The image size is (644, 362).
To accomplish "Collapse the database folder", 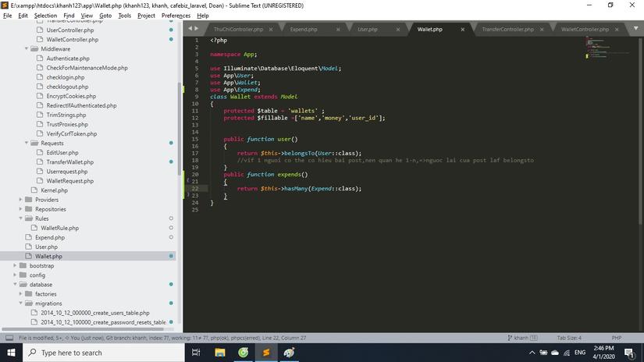I will click(15, 285).
